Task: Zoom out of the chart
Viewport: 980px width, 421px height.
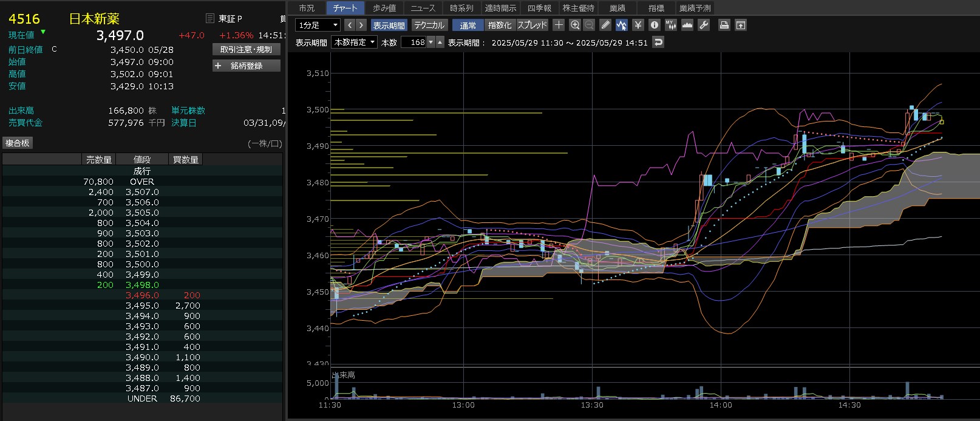Action: (589, 25)
